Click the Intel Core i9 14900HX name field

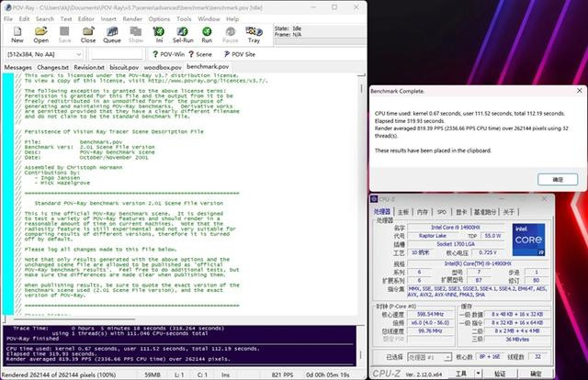coord(456,228)
